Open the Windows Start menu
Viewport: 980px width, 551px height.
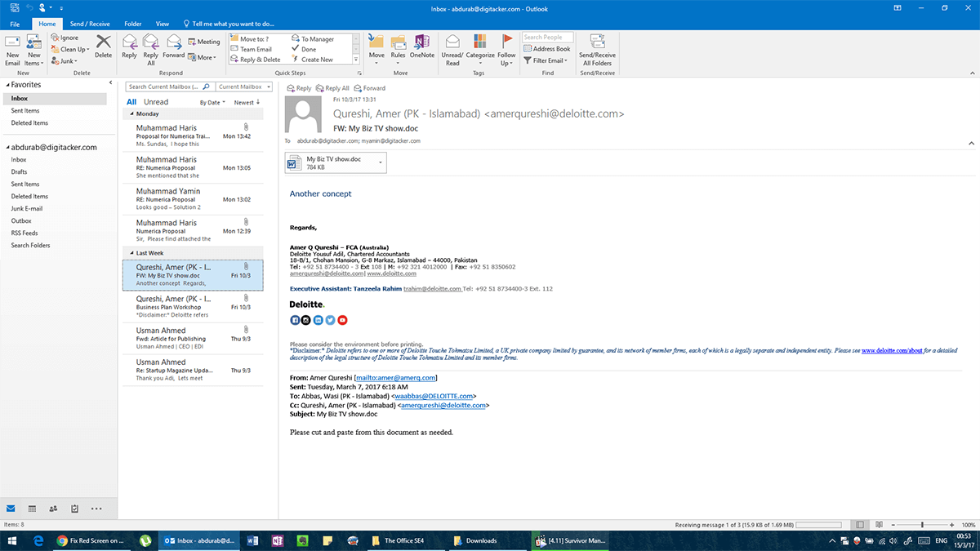(x=13, y=540)
